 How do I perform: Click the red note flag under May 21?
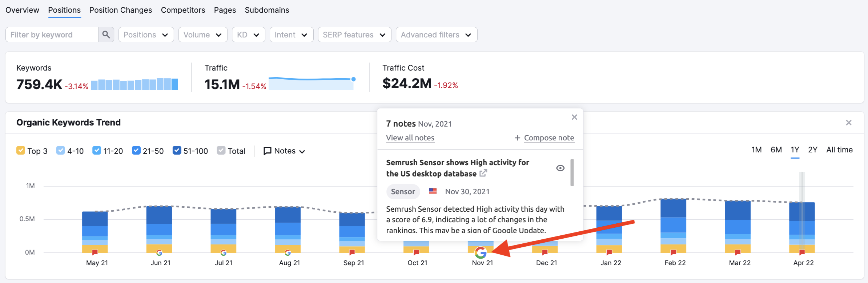click(x=95, y=252)
